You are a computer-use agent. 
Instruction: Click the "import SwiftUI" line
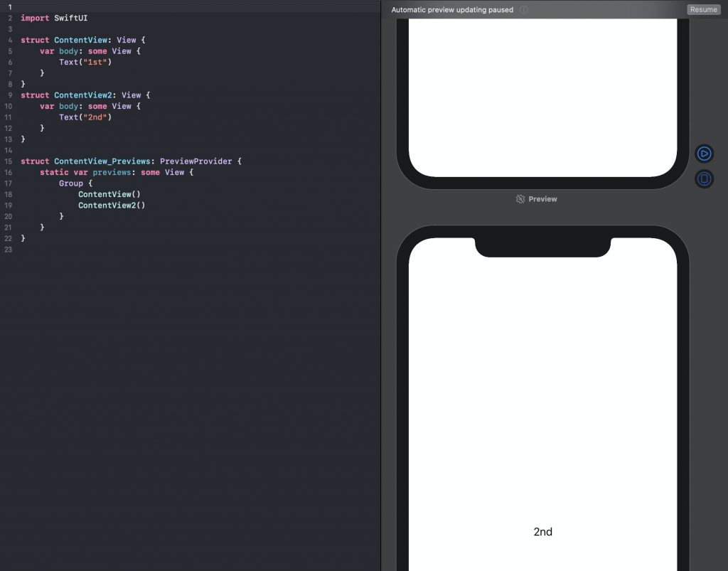tap(54, 18)
